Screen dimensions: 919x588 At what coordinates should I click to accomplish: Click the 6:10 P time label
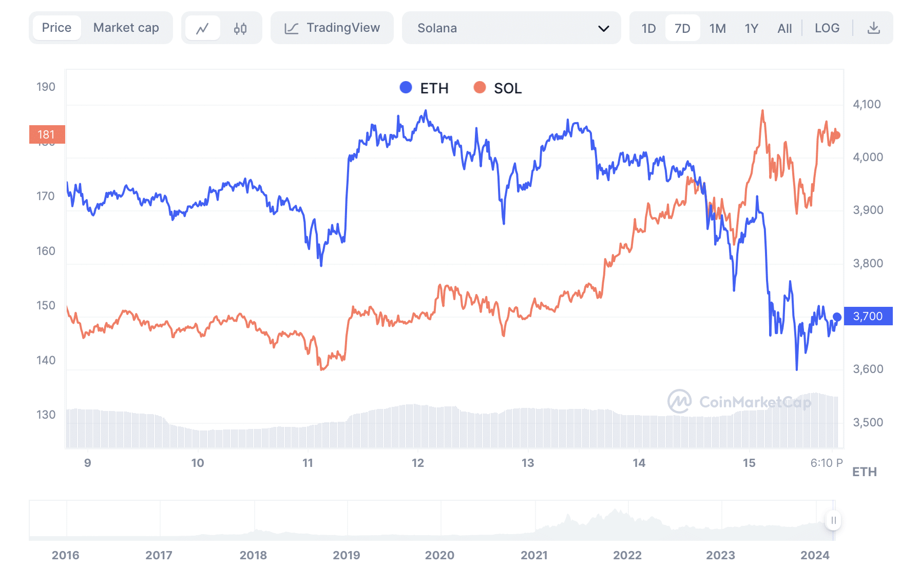click(826, 463)
